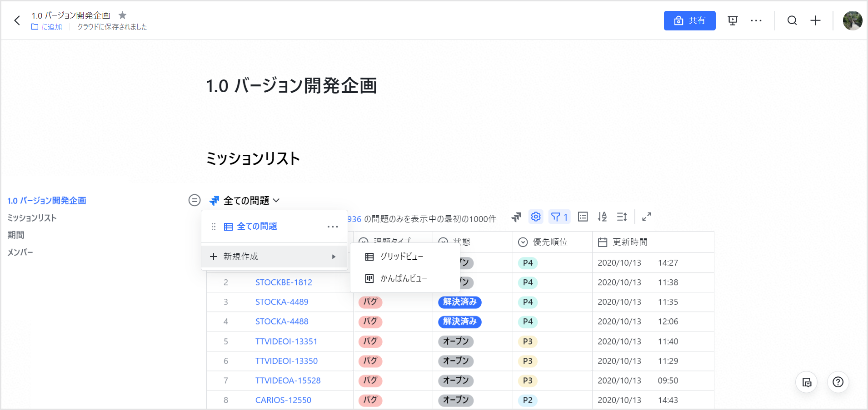This screenshot has width=868, height=410.
Task: Click the back arrow icon
Action: tap(17, 20)
